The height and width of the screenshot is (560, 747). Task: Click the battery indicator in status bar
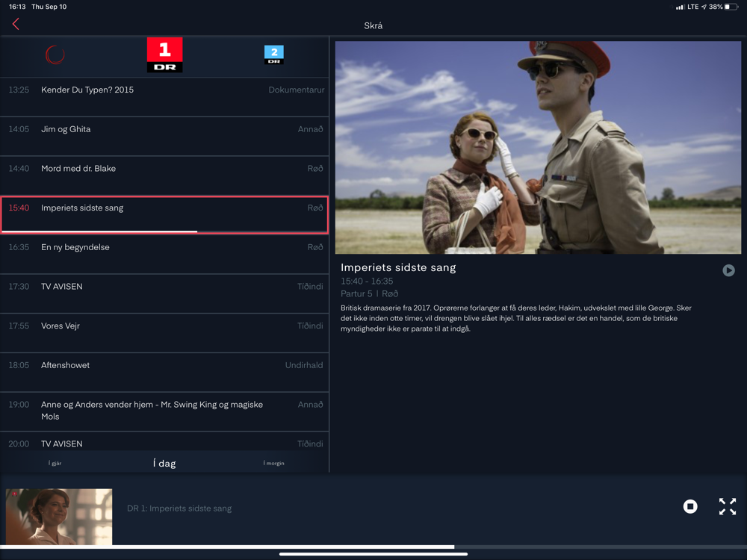731,7
